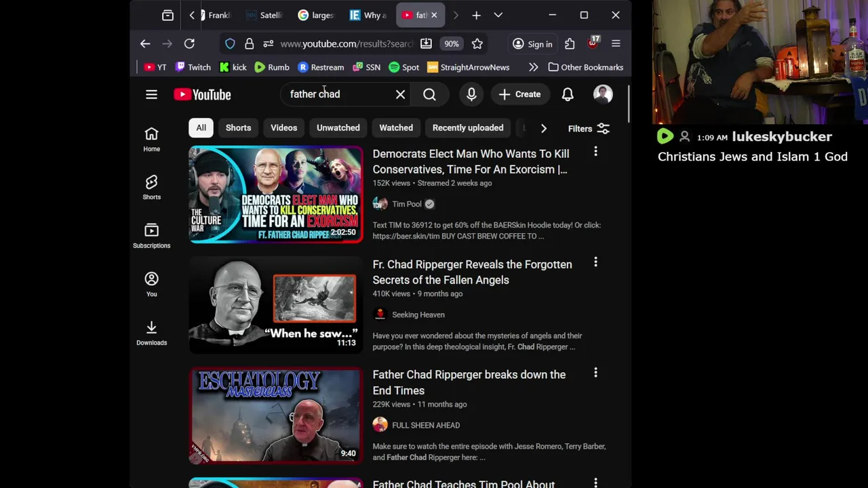Close the active YouTube tab

[434, 15]
